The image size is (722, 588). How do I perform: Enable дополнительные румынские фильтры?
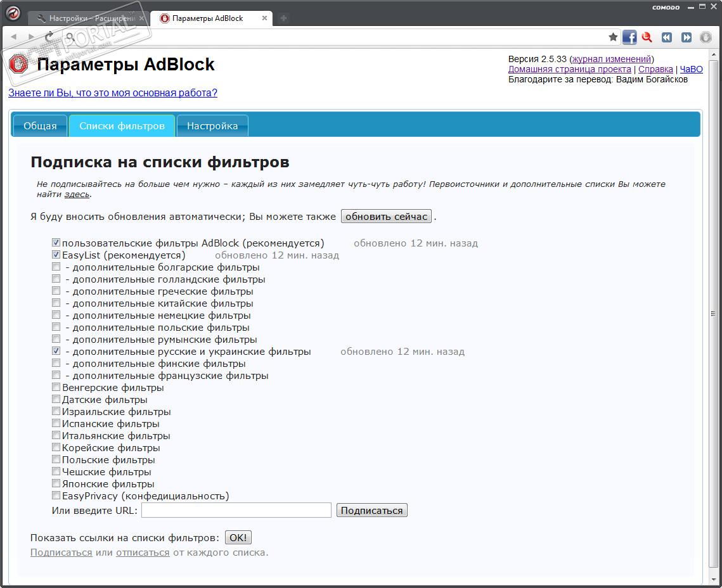56,338
